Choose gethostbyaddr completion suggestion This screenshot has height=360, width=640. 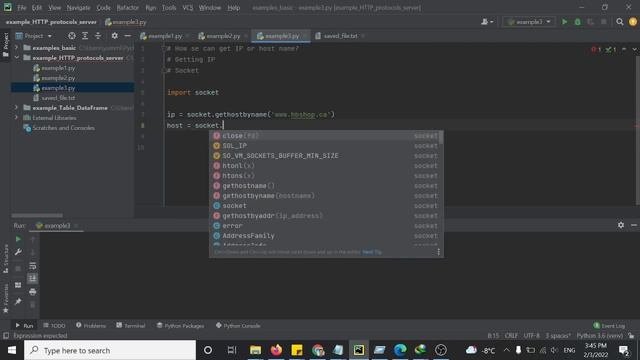point(326,216)
